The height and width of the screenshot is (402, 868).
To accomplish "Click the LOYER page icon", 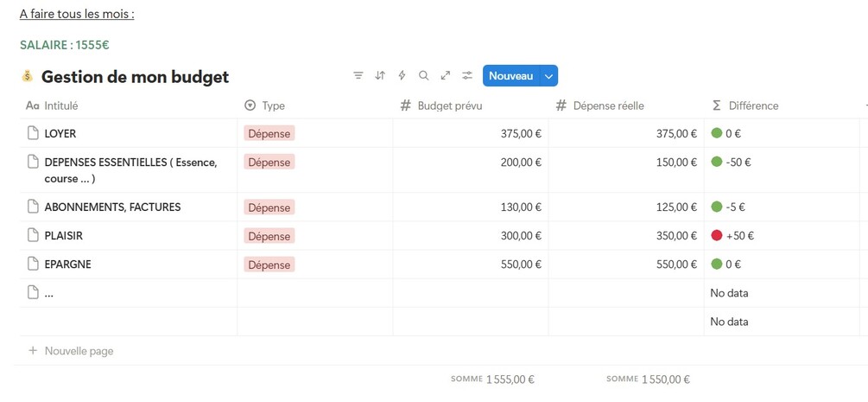I will pyautogui.click(x=33, y=133).
